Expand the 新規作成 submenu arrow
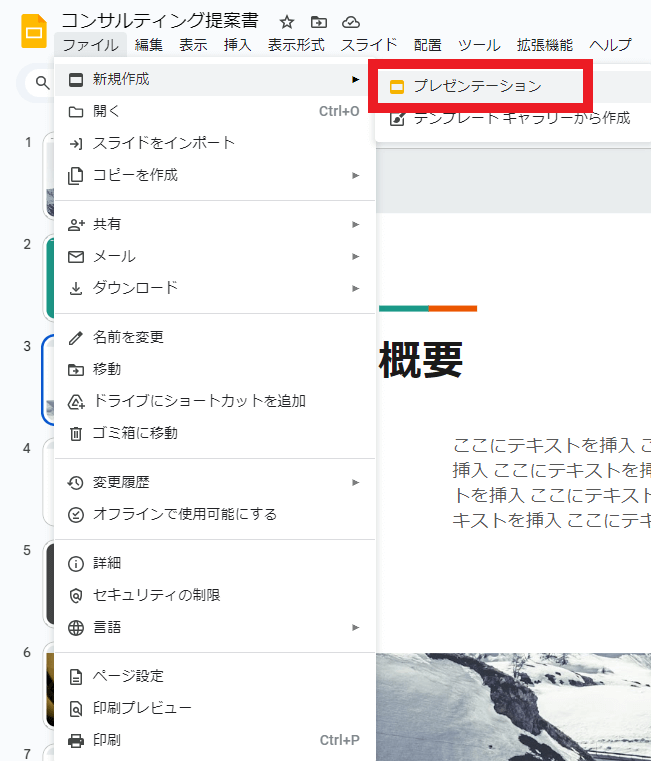The height and width of the screenshot is (761, 651). tap(356, 80)
